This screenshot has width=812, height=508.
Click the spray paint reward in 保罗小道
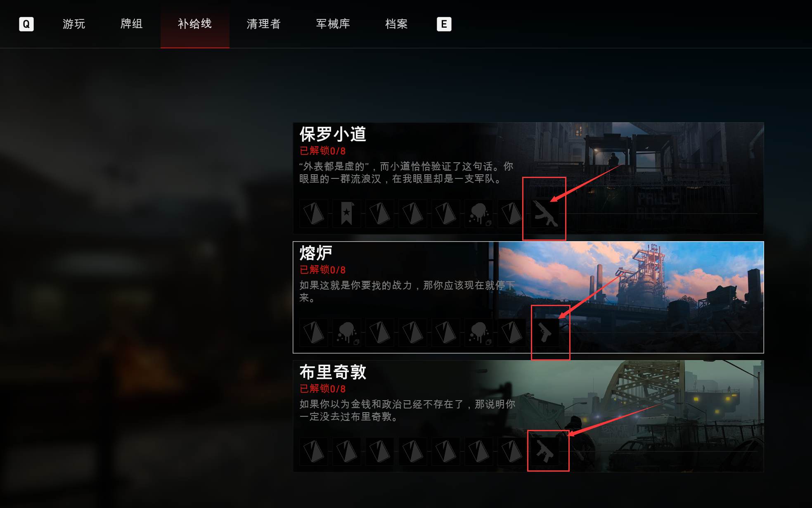point(478,214)
